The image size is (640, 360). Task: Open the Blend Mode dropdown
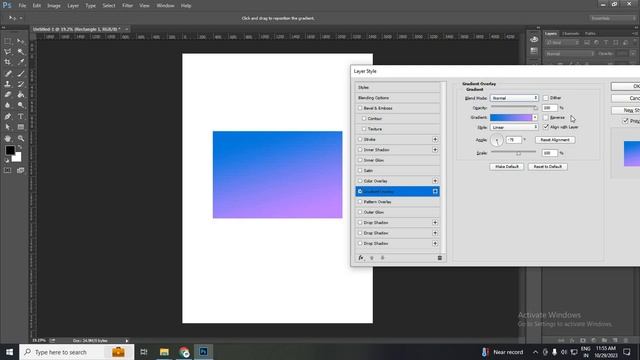(514, 98)
